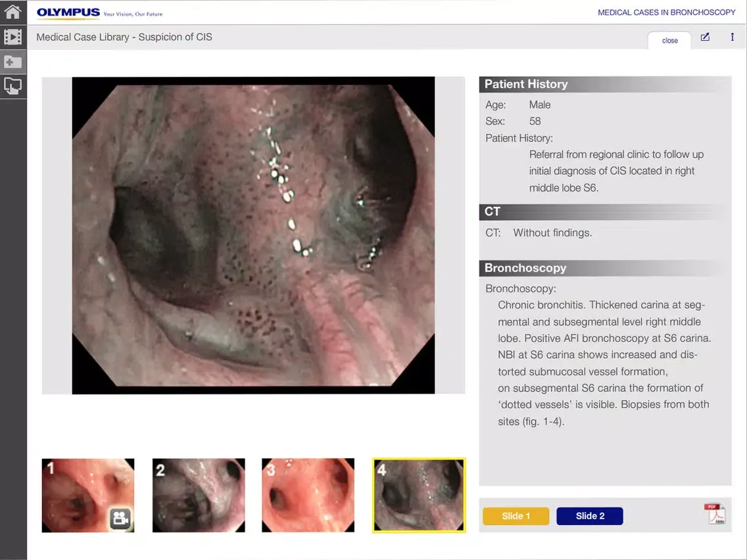Switch to Slide 1
747x560 pixels.
516,516
